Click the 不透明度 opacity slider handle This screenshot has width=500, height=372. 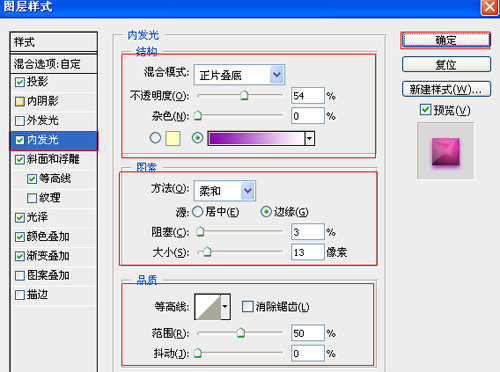244,95
